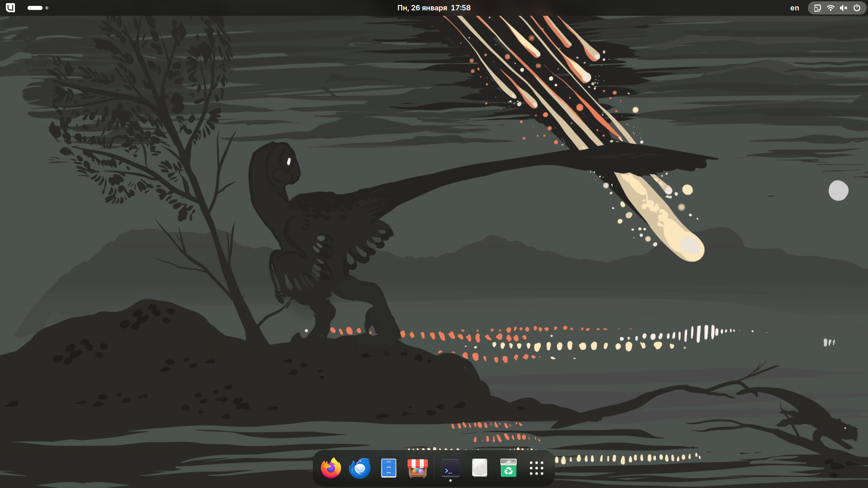Open the software store dock icon
The height and width of the screenshot is (488, 868).
pos(417,468)
